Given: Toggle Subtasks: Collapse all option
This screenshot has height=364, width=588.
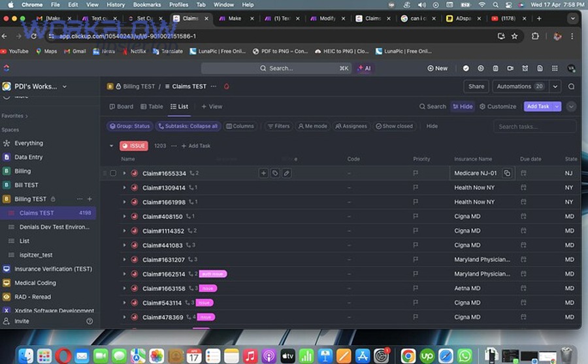Looking at the screenshot, I should (188, 126).
